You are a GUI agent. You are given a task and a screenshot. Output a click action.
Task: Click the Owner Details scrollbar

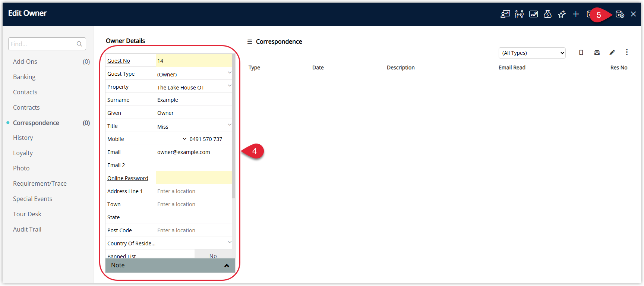[x=234, y=126]
